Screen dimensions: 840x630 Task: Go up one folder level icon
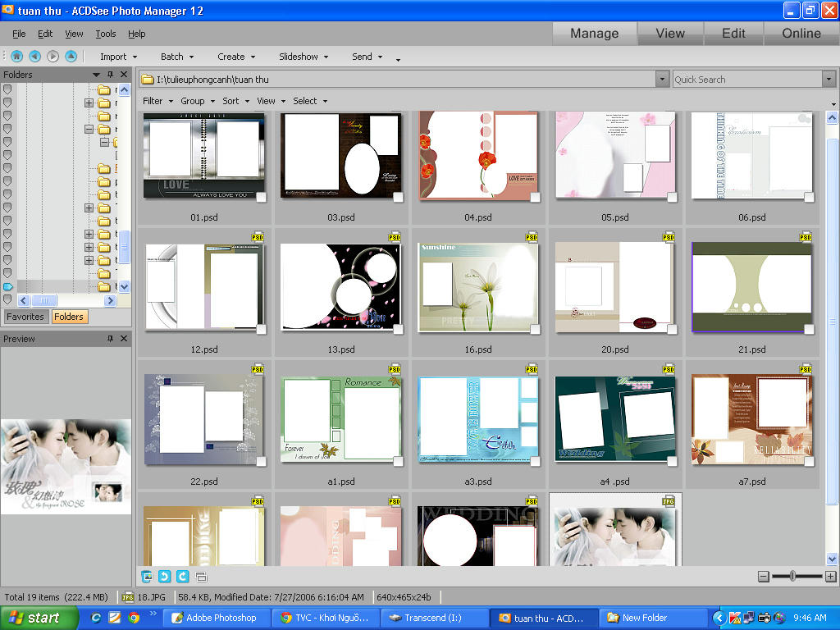(x=71, y=56)
